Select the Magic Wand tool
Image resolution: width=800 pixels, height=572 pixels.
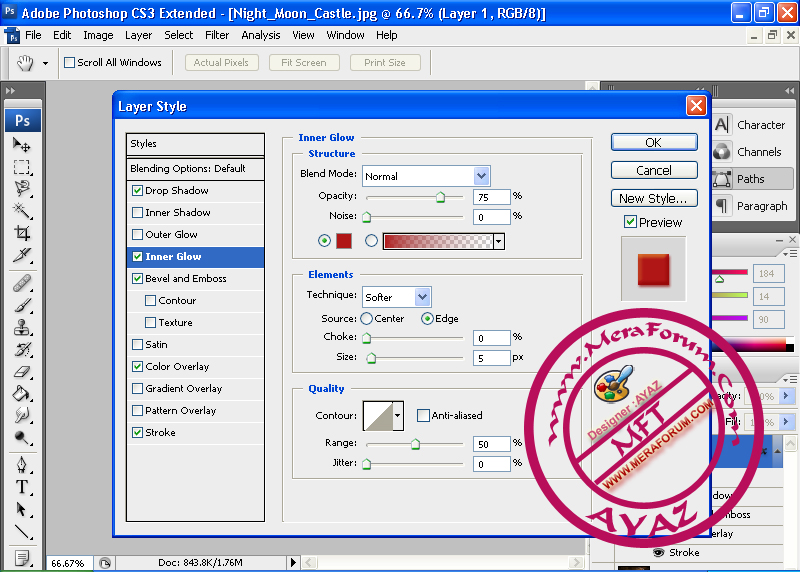[21, 210]
